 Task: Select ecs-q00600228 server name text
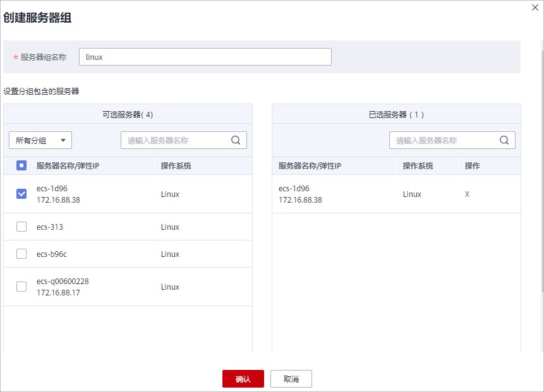(63, 282)
